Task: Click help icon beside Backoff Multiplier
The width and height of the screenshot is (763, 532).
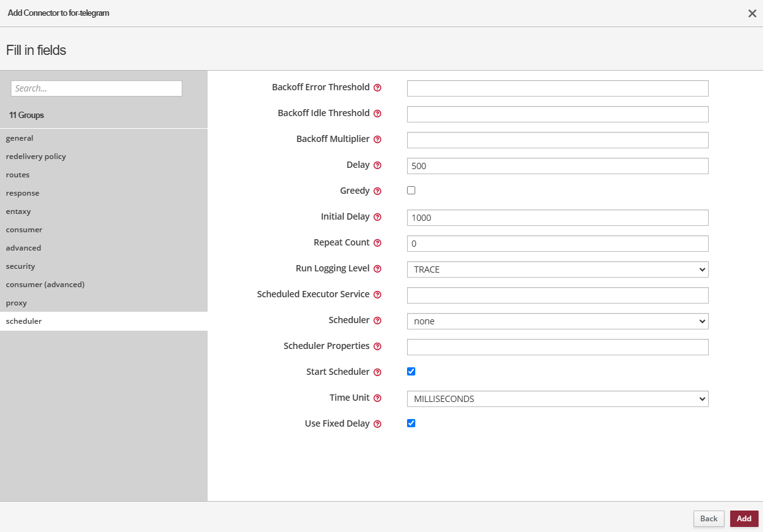Action: coord(377,139)
